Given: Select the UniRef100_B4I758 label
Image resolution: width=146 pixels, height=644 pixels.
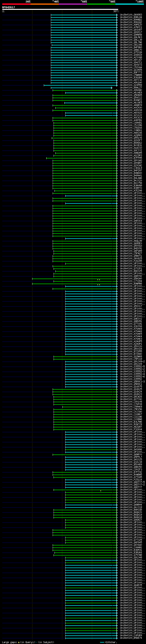Looking at the screenshot, I should pyautogui.click(x=131, y=183).
